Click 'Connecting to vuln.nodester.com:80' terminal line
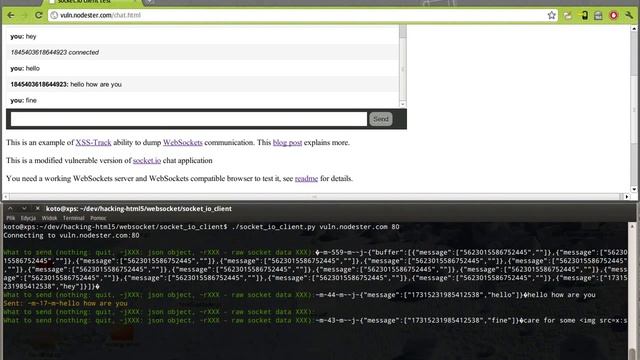This screenshot has width=640, height=360. click(71, 236)
